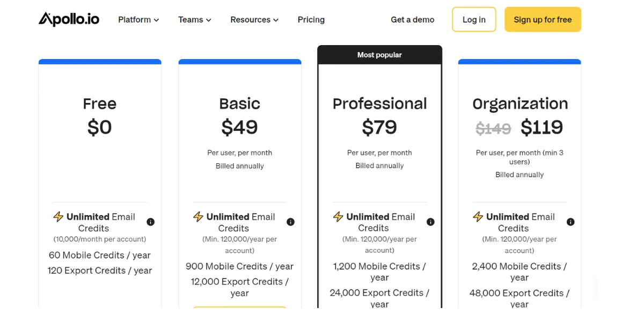Click the Log in button
This screenshot has height=322, width=644.
pyautogui.click(x=474, y=19)
